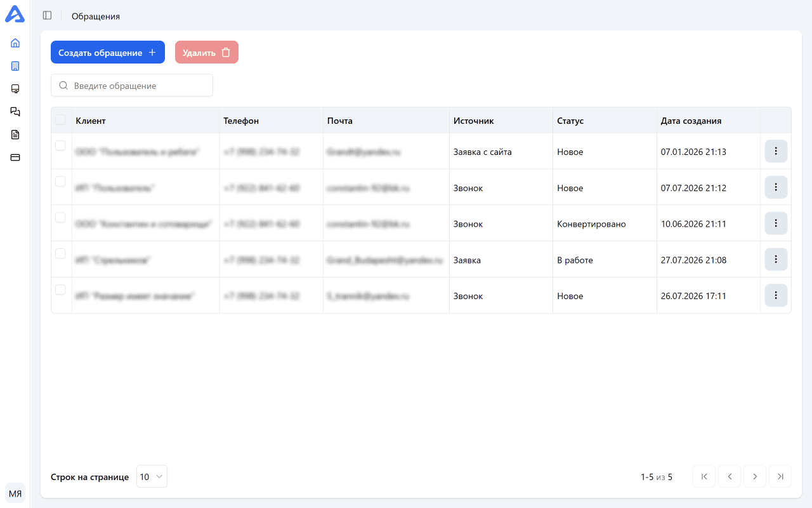The width and height of the screenshot is (812, 508).
Task: Check the Конвертировано row checkbox
Action: tap(60, 217)
